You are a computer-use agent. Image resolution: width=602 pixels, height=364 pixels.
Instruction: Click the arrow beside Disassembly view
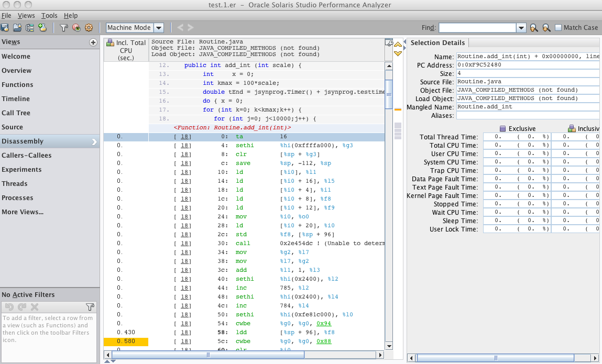pyautogui.click(x=94, y=142)
